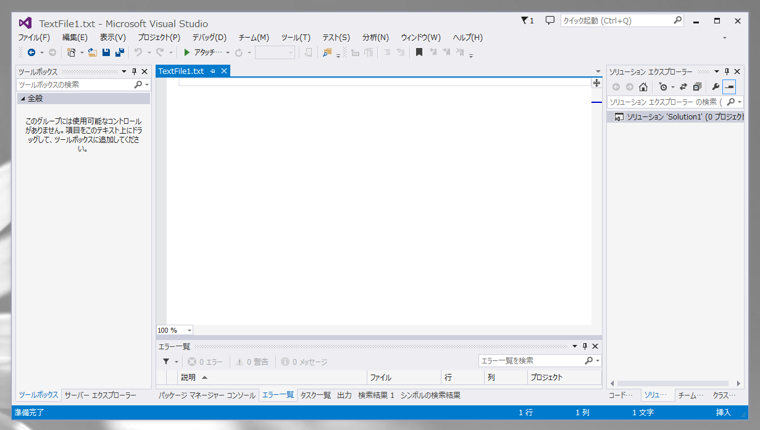
Task: Click the Sync with Active Document icon
Action: click(683, 87)
